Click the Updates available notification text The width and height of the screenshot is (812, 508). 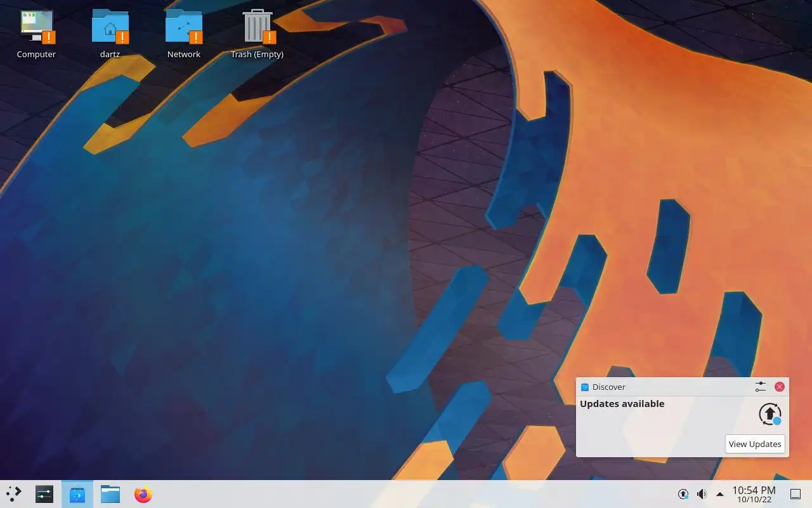(x=622, y=404)
